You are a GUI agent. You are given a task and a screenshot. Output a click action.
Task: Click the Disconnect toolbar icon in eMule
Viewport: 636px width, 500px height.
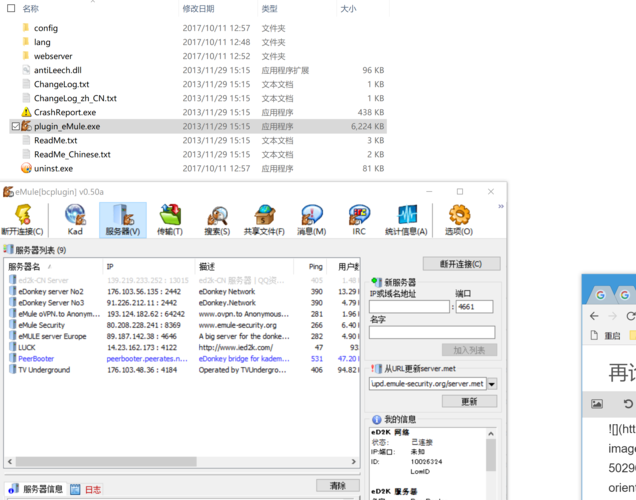click(23, 219)
